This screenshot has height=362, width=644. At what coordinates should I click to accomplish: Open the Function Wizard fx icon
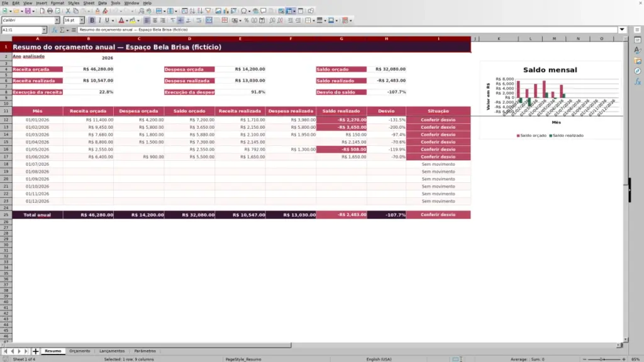(54, 30)
